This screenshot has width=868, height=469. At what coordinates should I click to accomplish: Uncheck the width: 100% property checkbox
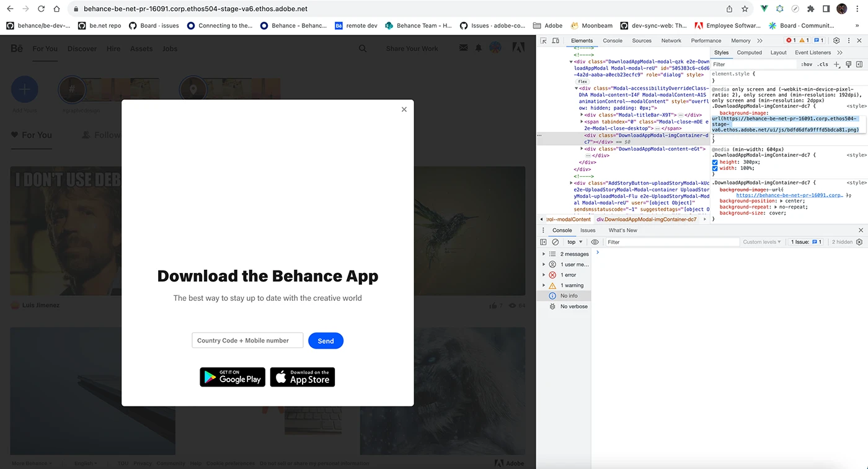tap(715, 168)
